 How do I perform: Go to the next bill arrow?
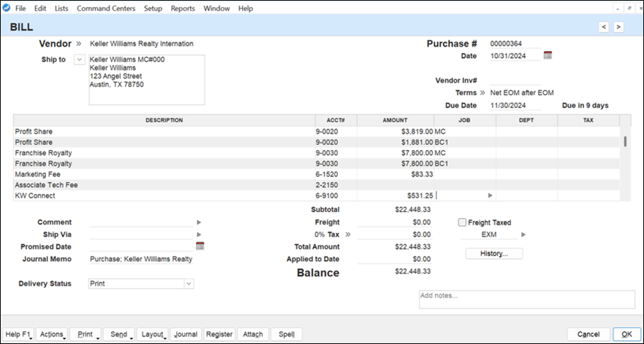tap(618, 27)
